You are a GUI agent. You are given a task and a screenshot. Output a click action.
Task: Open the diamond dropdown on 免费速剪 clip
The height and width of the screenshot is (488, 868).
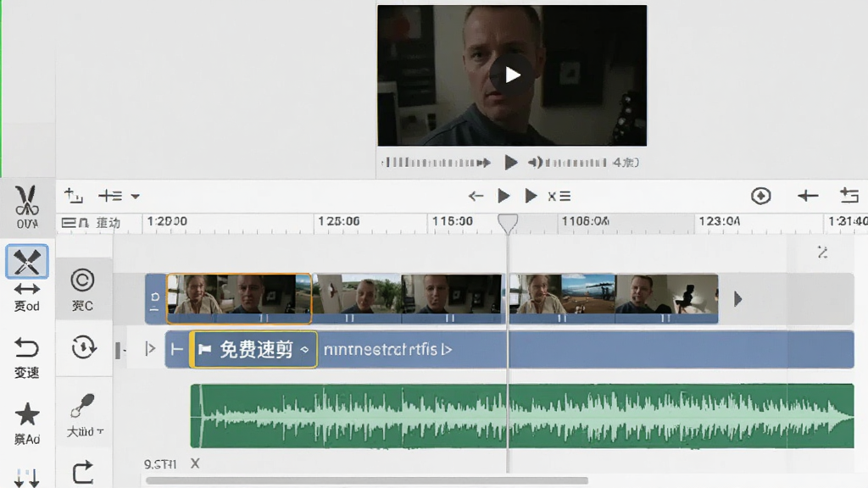point(304,349)
